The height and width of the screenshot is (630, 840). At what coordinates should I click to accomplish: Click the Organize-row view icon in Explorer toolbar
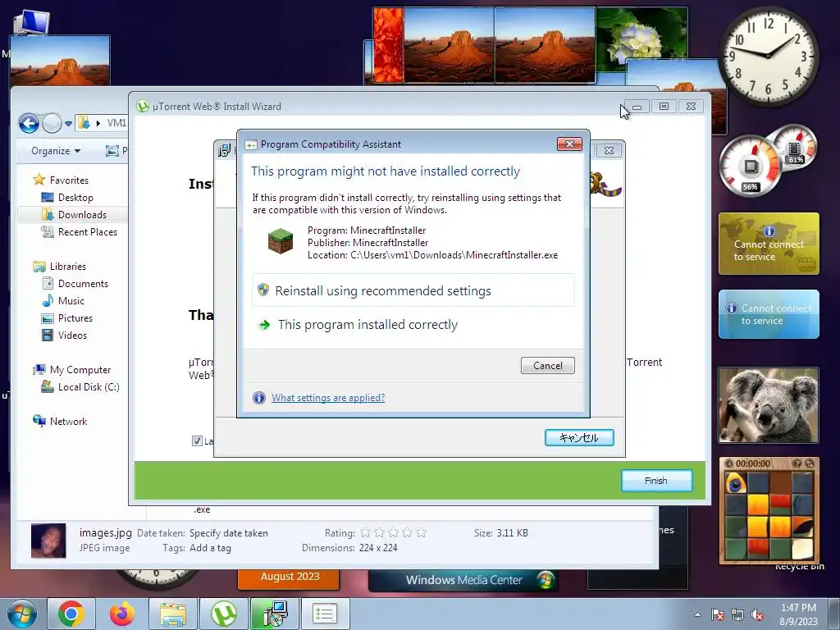coord(112,151)
